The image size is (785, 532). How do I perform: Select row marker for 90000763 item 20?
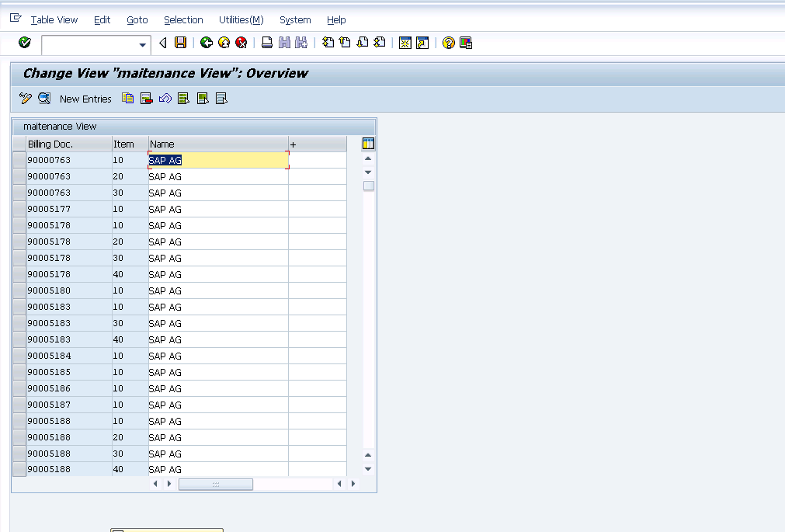pyautogui.click(x=19, y=176)
